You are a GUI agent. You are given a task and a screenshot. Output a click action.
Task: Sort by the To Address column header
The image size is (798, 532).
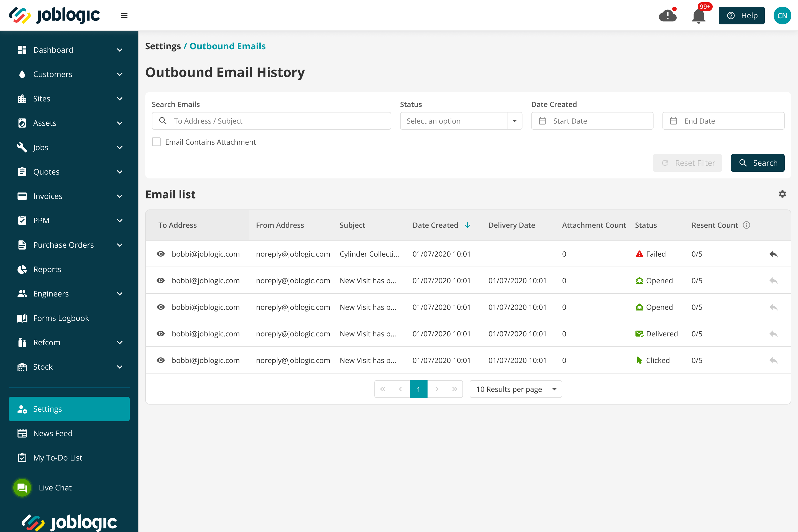[x=177, y=225]
